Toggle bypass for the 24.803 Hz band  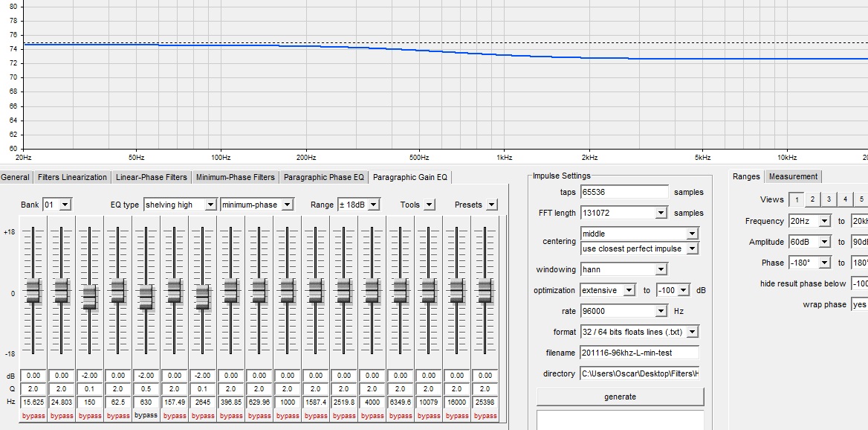pyautogui.click(x=62, y=416)
